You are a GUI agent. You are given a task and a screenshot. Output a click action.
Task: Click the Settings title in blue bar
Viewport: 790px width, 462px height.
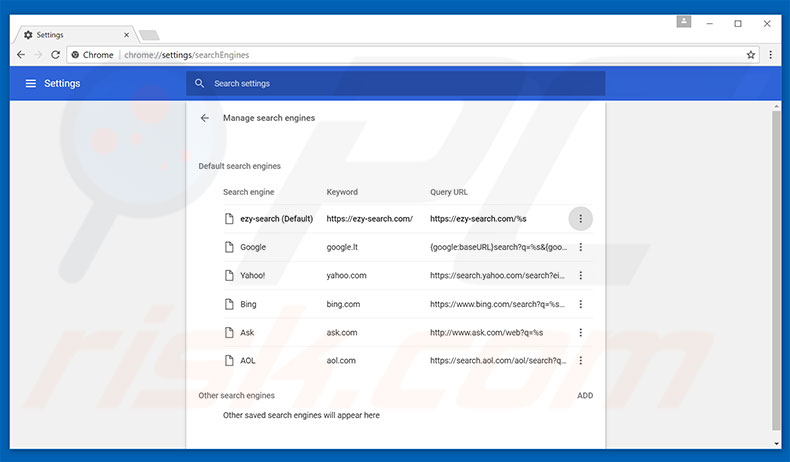(x=62, y=84)
